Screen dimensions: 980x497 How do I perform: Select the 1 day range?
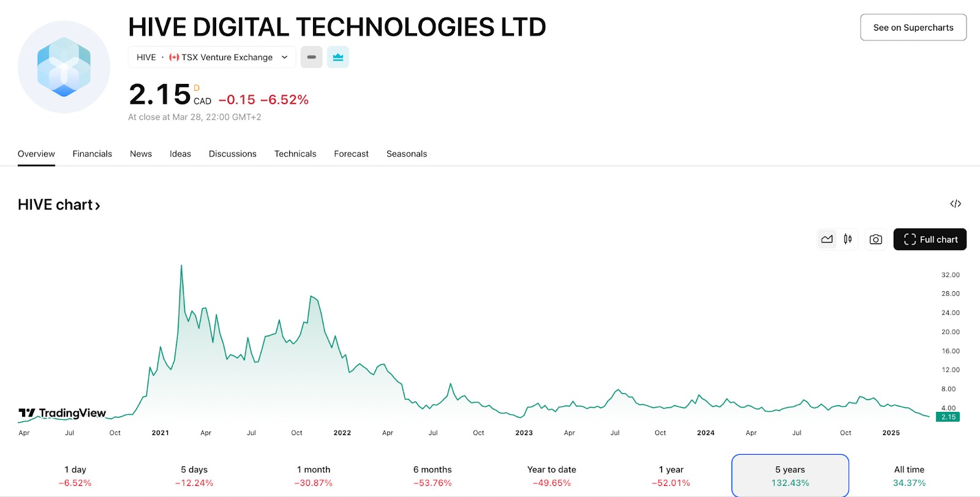75,476
